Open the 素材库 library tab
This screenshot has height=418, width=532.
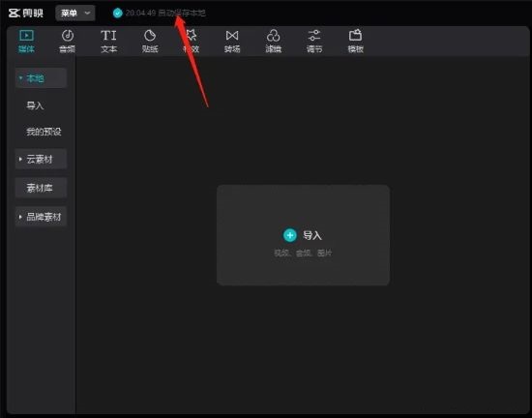coord(41,188)
